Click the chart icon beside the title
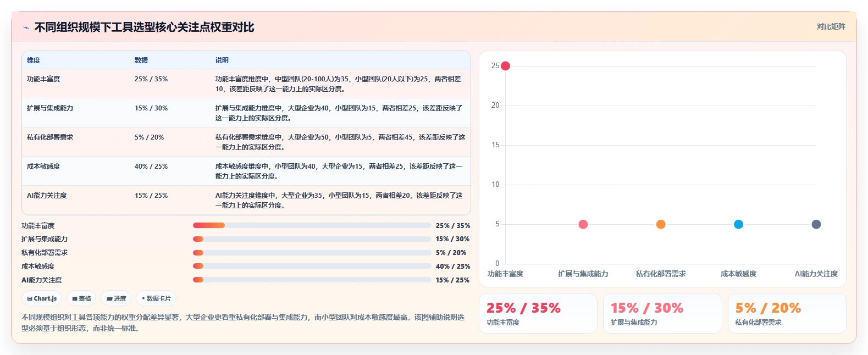868x355 pixels. 26,27
